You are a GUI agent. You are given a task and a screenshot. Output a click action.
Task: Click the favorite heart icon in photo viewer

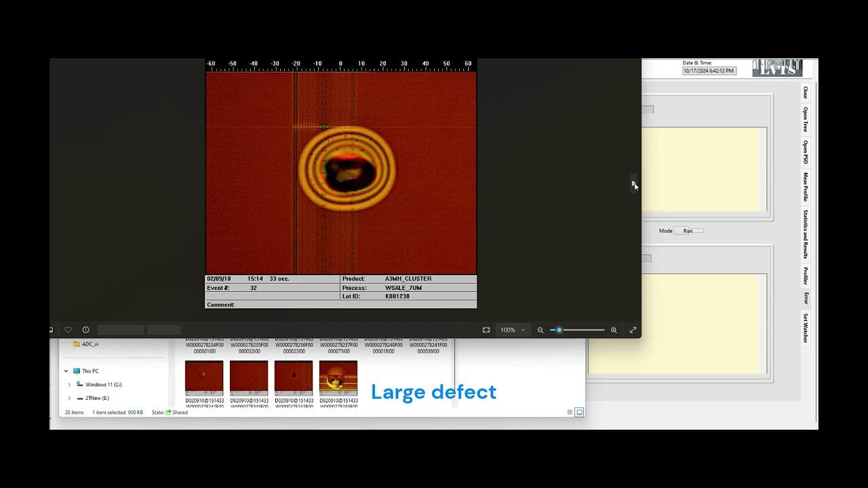(68, 330)
